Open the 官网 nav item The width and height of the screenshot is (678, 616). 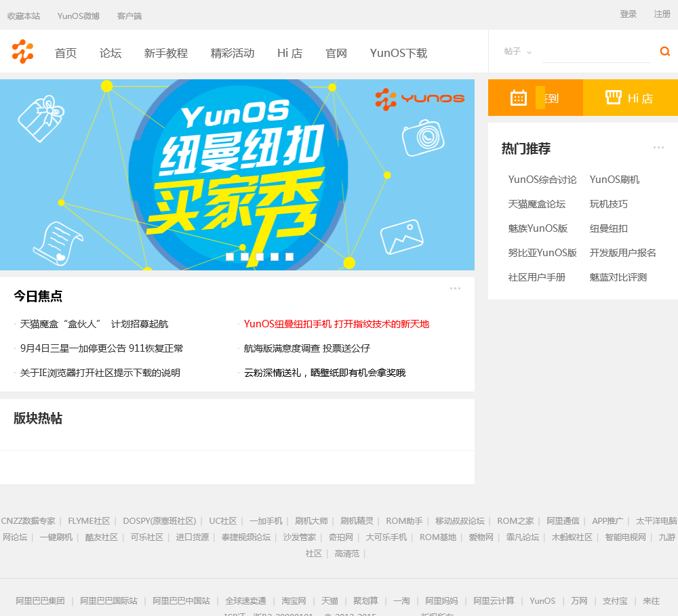click(x=336, y=53)
